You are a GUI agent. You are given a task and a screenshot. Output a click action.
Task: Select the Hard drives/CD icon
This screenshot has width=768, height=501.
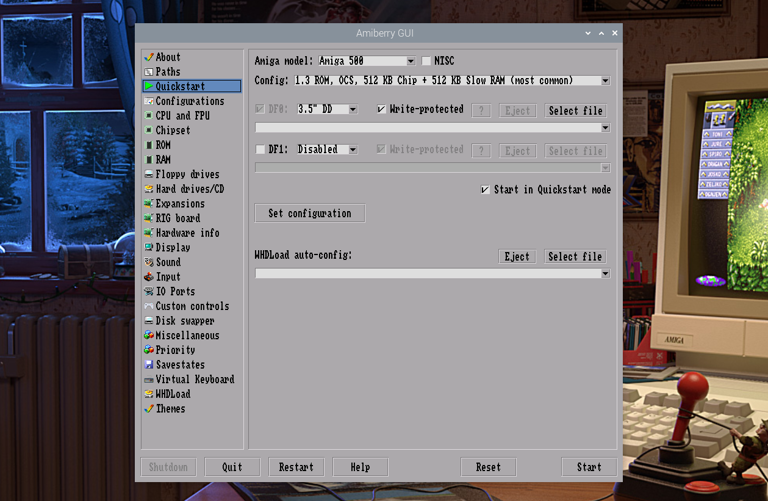click(x=149, y=189)
